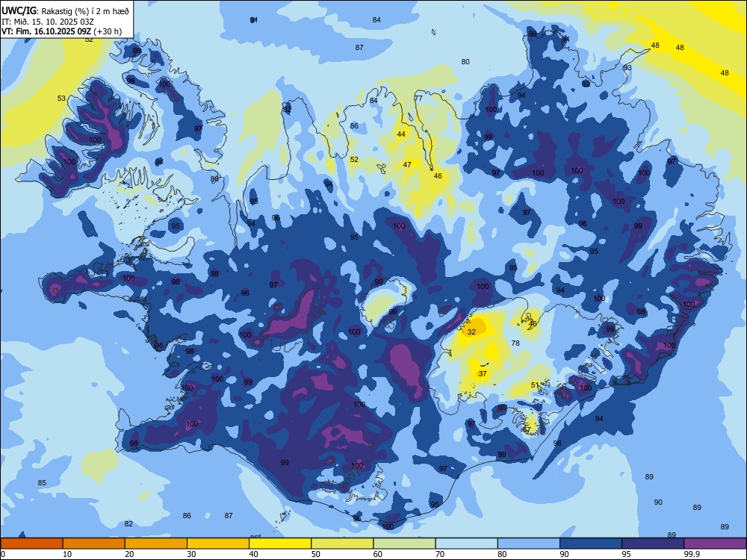This screenshot has height=560, width=747.
Task: Click the 'UWC/IG: Rakastig (%) í 2 m hæð' title
Action: pos(65,11)
